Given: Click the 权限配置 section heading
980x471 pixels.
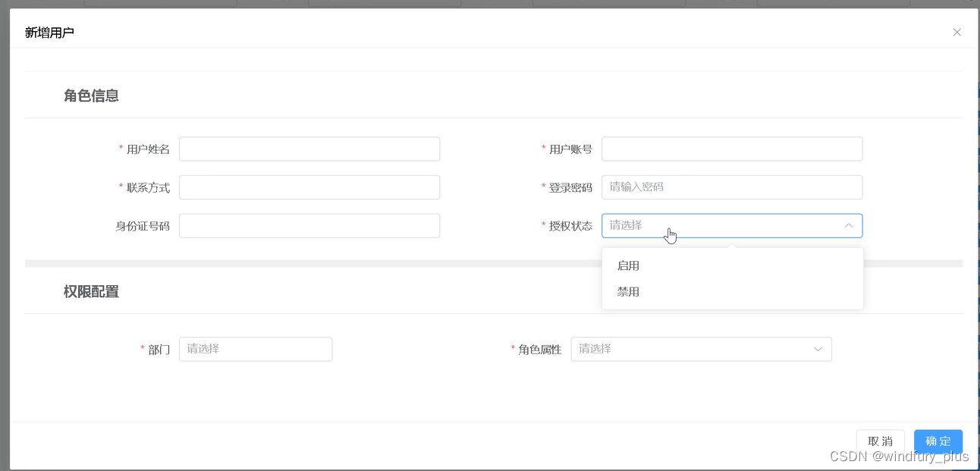Looking at the screenshot, I should (x=91, y=291).
